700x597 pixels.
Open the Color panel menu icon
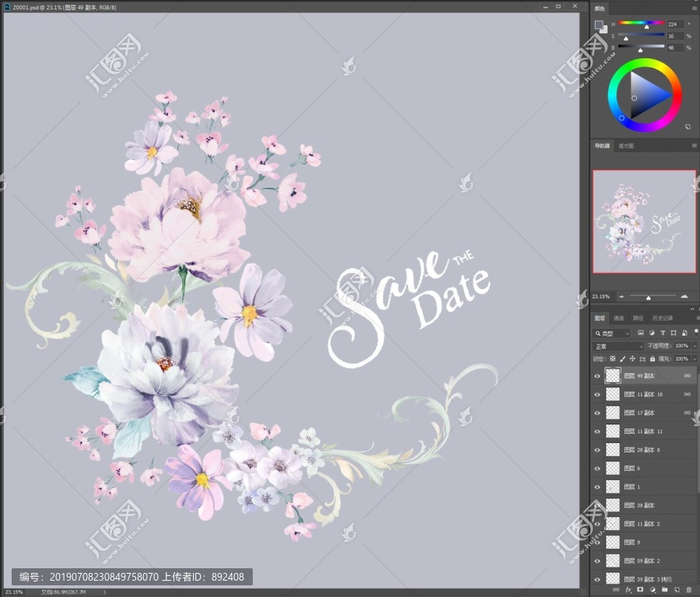[695, 8]
